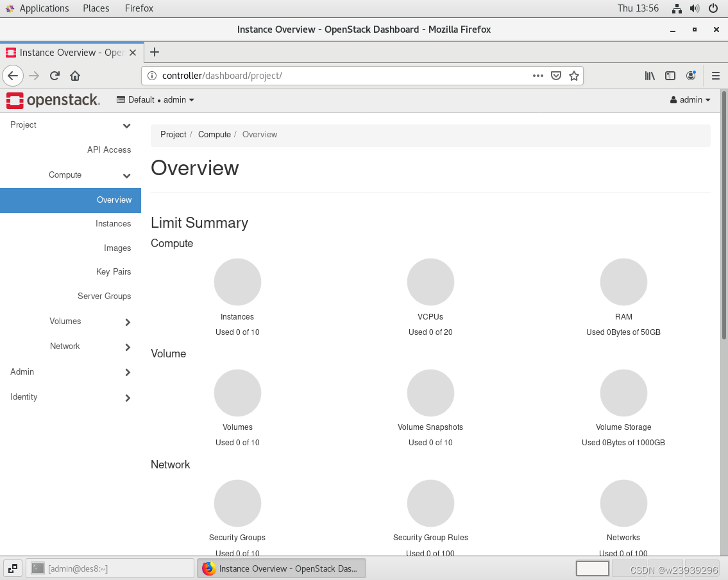This screenshot has width=728, height=580.
Task: Click the Firefox icon in the taskbar
Action: [209, 568]
